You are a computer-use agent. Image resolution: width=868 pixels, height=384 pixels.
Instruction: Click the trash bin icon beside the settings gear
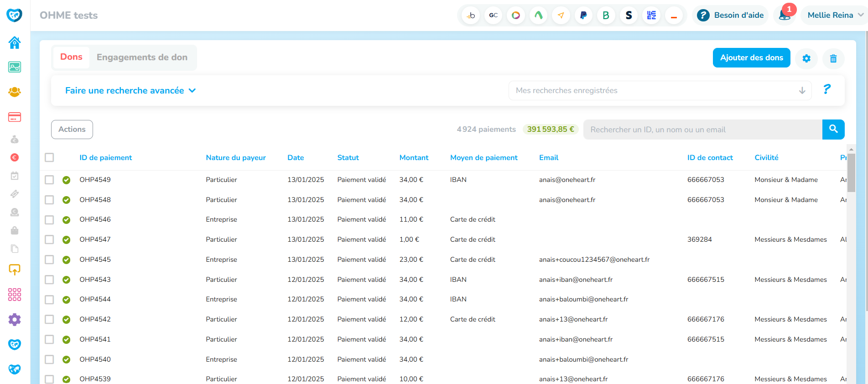[x=833, y=58]
